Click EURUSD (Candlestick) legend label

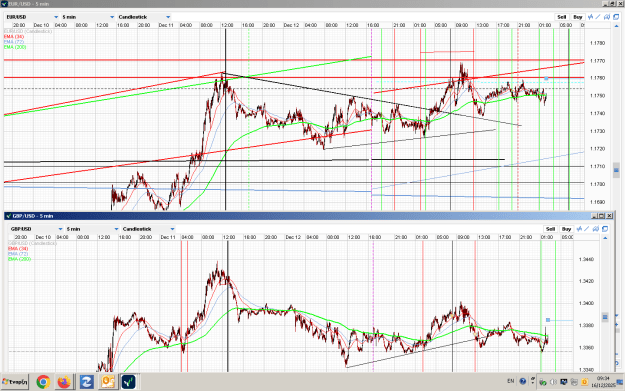pos(28,31)
